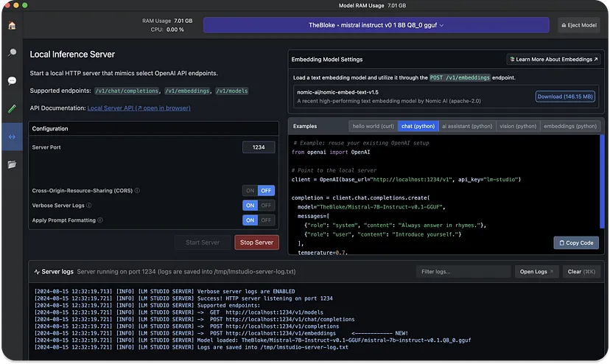
Task: Set Apply Prompt Formatting to ON
Action: pos(250,220)
